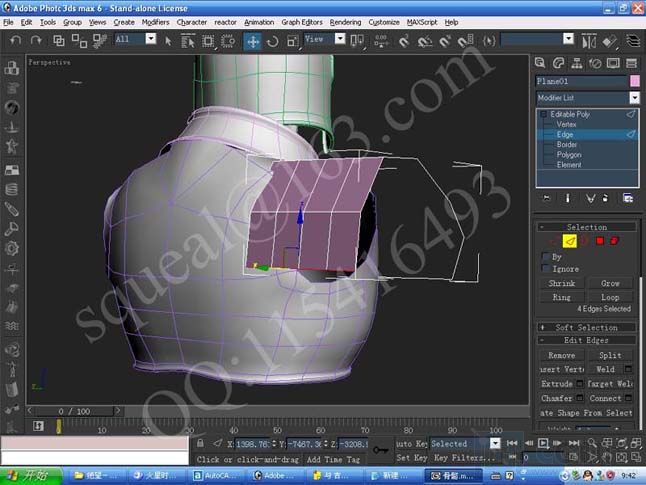Open the Rendering menu
This screenshot has height=485, width=646.
(x=345, y=22)
